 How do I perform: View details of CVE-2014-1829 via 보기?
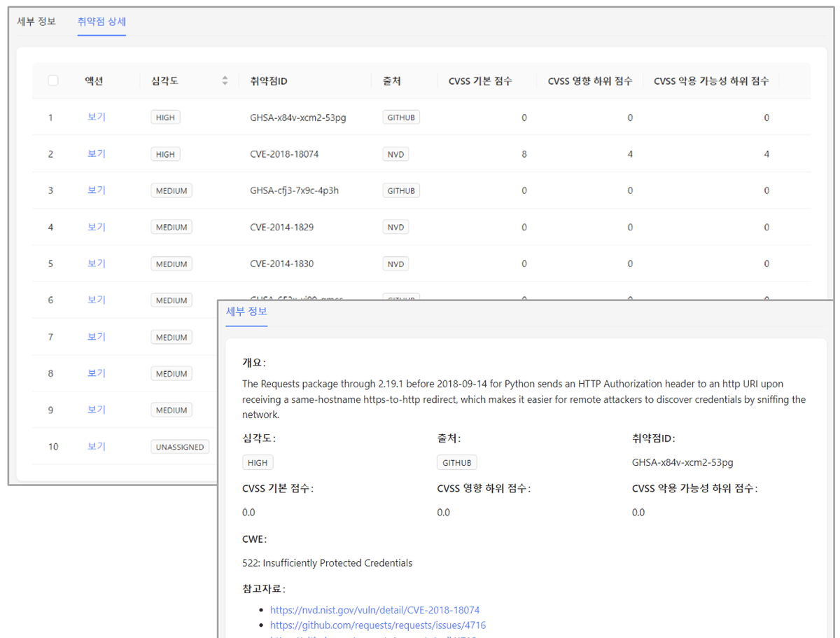tap(97, 227)
